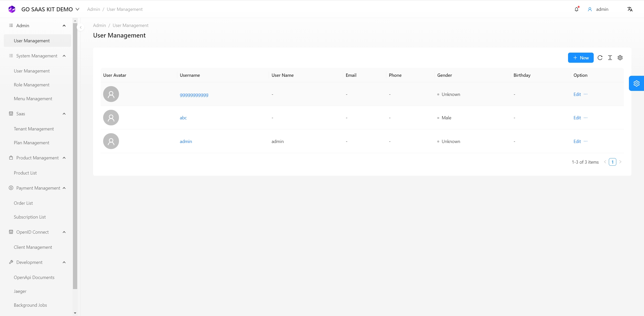This screenshot has height=316, width=644.
Task: Click the avatar of user admin
Action: click(111, 141)
